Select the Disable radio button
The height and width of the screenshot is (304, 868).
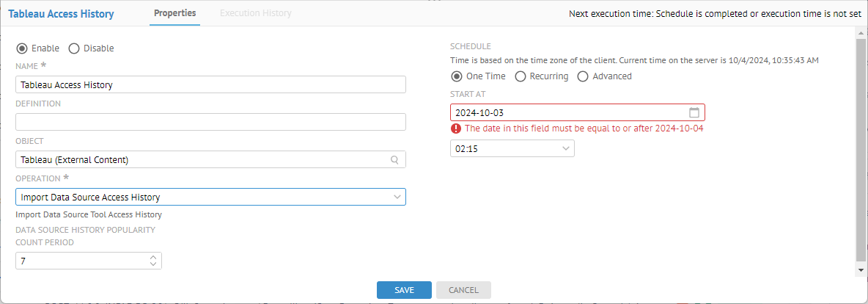[74, 48]
